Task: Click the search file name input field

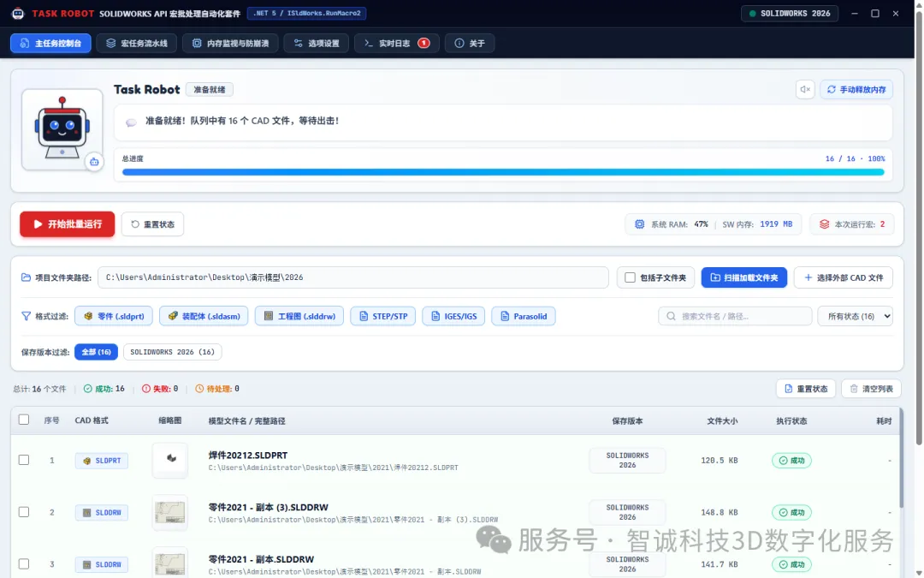Action: click(735, 316)
